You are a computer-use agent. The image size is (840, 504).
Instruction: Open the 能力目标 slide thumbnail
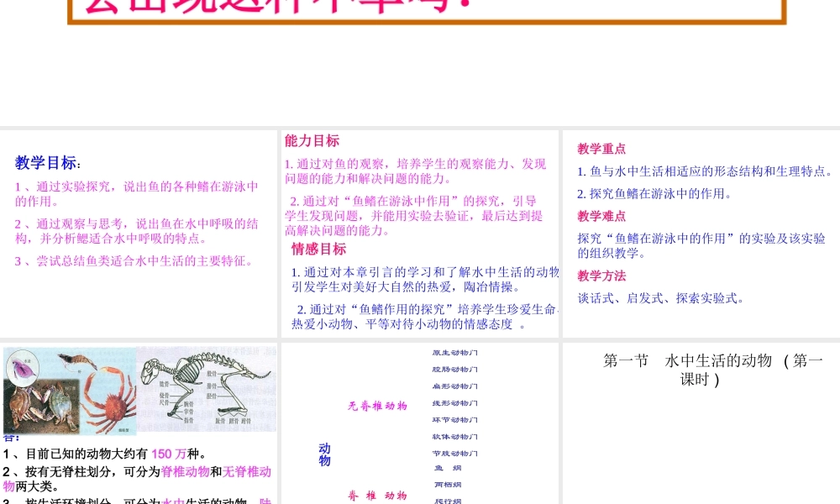pyautogui.click(x=419, y=234)
